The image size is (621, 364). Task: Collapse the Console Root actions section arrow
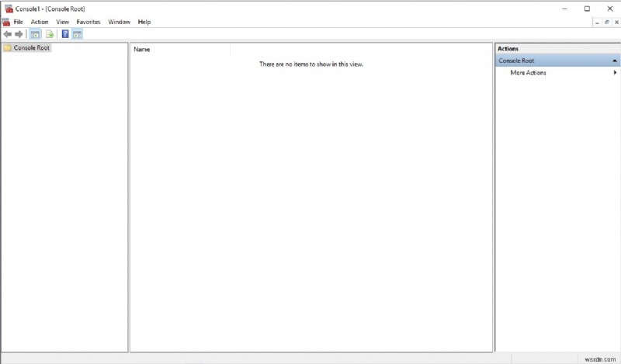(x=615, y=61)
